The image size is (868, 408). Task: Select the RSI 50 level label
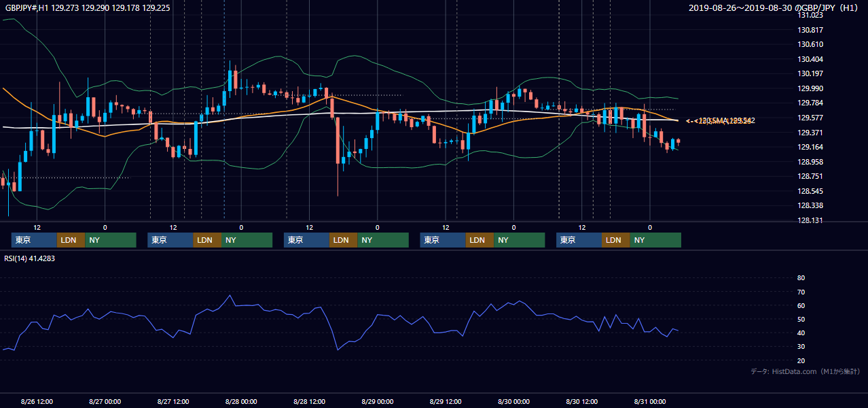[801, 319]
